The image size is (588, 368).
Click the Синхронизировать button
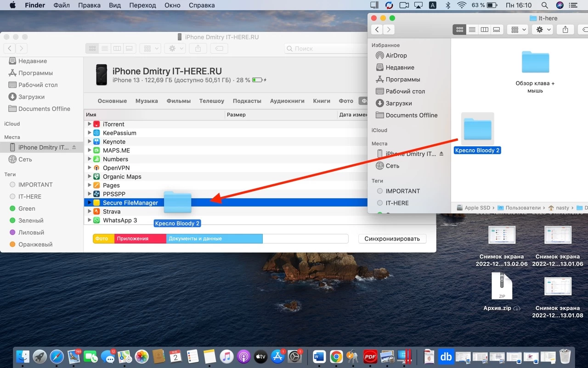392,239
